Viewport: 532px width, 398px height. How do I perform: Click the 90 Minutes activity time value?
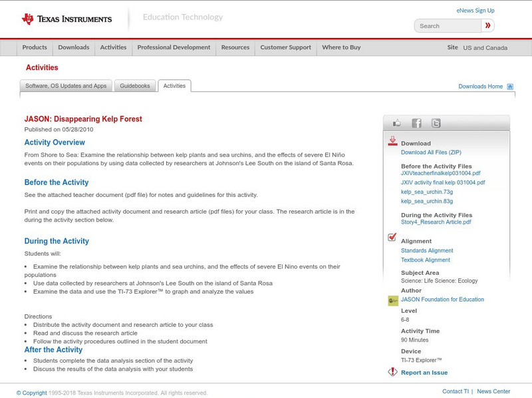click(414, 340)
